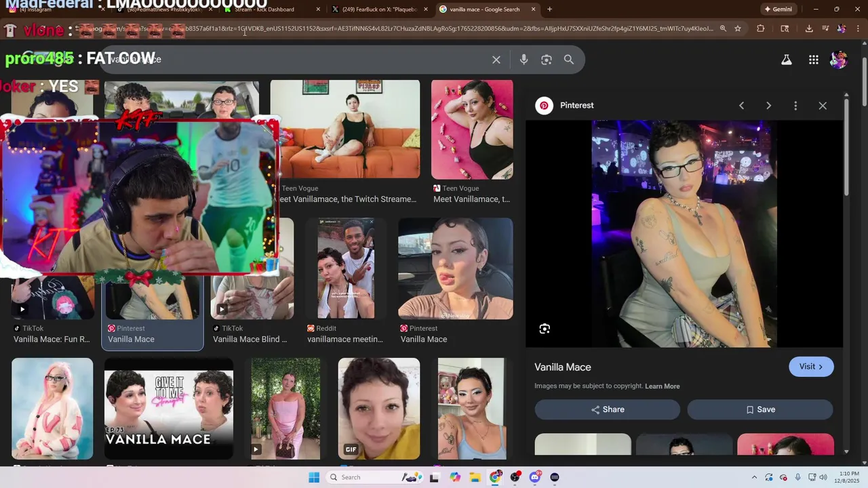Open search by image camera icon
The width and height of the screenshot is (868, 488).
(547, 60)
